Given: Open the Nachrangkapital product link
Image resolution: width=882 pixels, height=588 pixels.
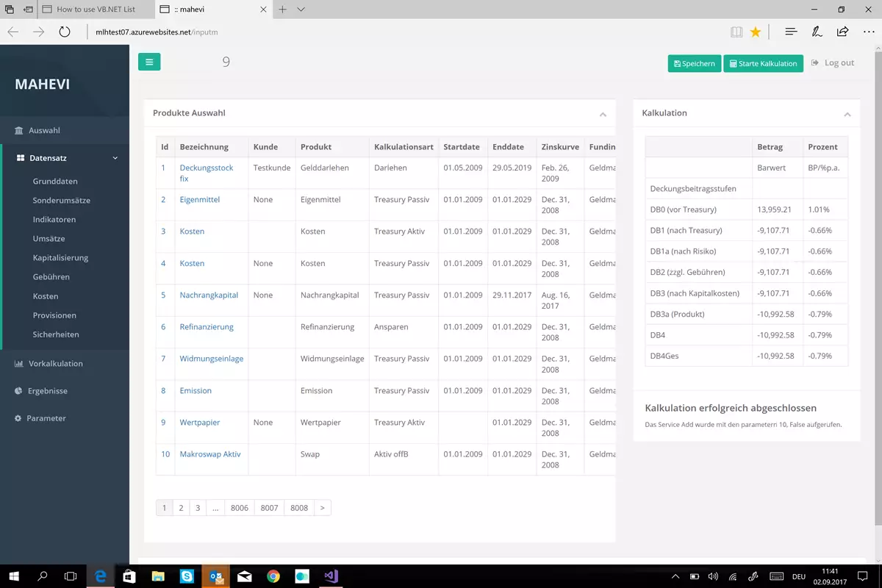Looking at the screenshot, I should [x=209, y=295].
